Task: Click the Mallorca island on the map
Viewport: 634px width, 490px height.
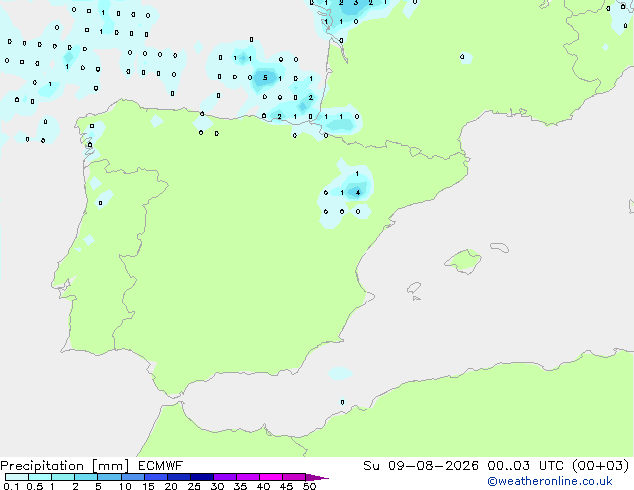Action: 463,261
